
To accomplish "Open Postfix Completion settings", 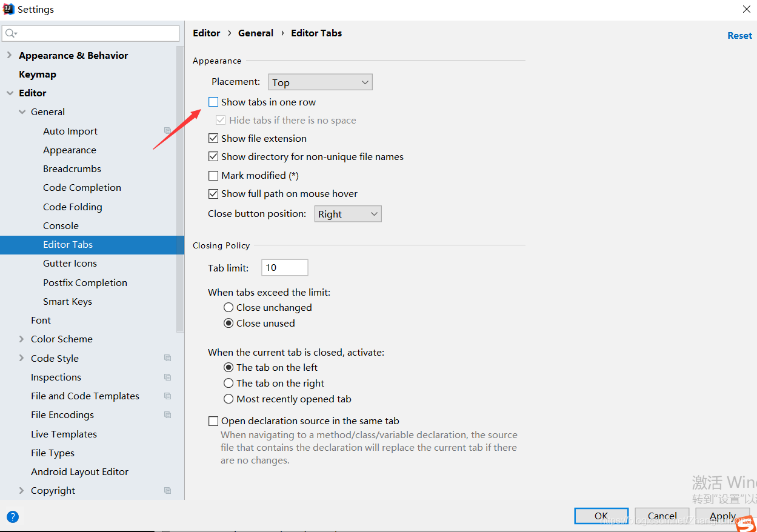I will click(85, 282).
